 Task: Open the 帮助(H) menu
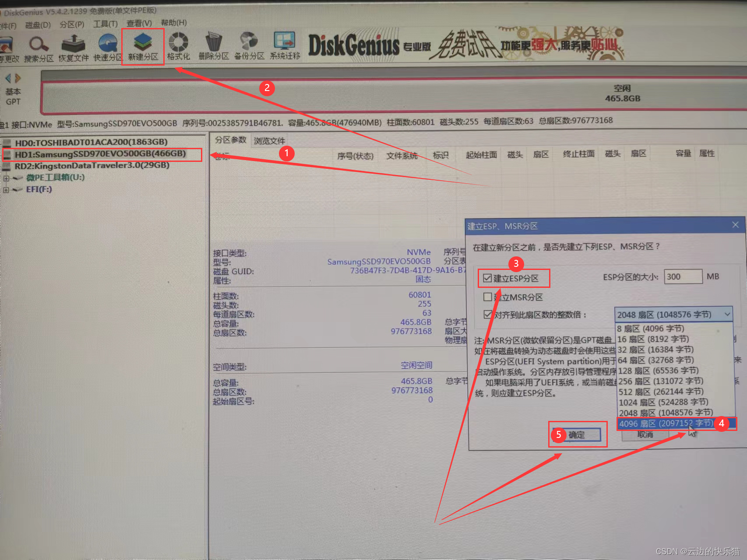174,23
